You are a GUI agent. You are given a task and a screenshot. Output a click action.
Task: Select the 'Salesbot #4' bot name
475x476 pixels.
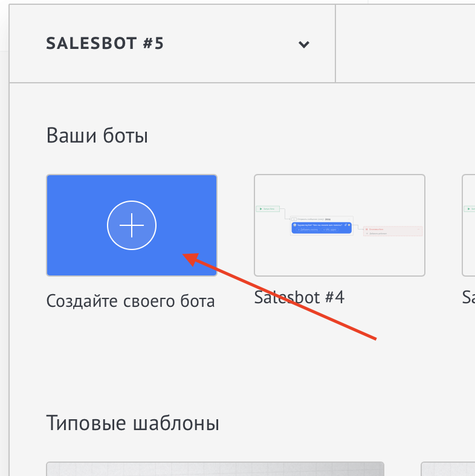299,297
